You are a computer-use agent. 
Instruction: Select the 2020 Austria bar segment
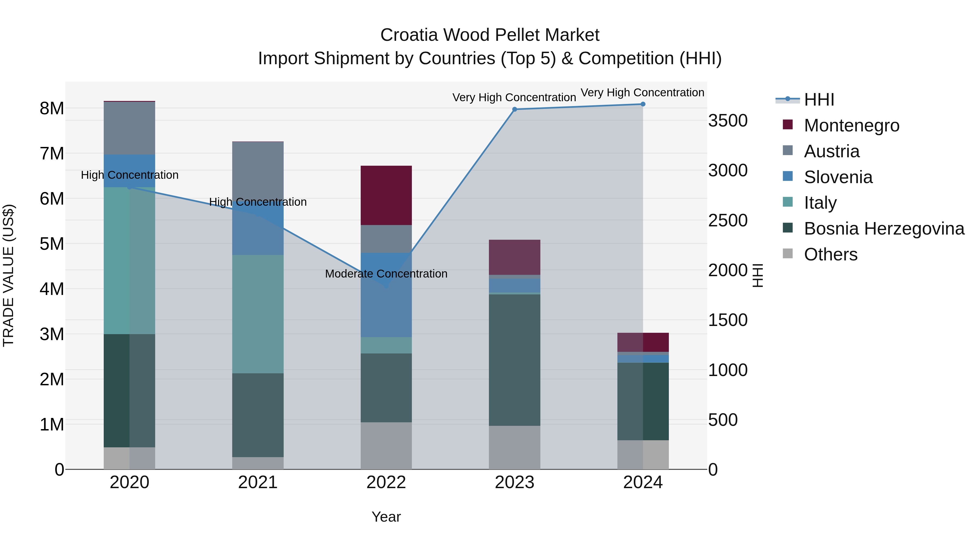click(x=129, y=128)
